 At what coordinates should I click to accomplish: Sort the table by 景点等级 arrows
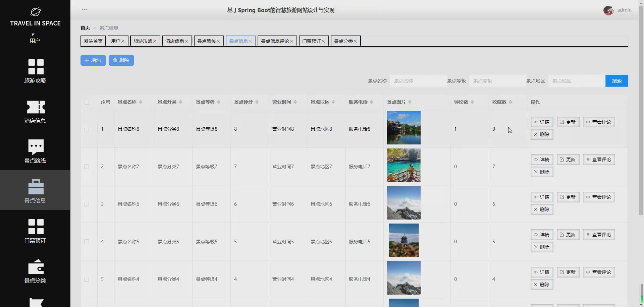tap(219, 102)
